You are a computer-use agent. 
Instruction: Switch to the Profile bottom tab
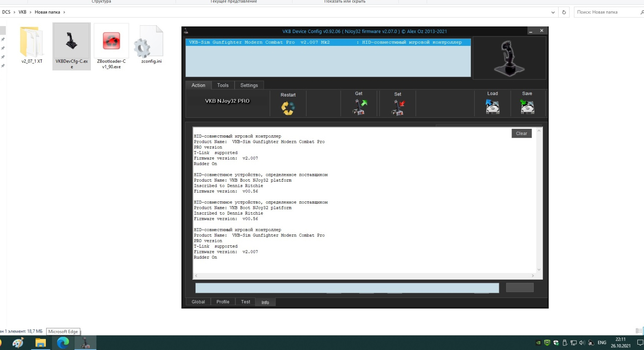coord(223,302)
